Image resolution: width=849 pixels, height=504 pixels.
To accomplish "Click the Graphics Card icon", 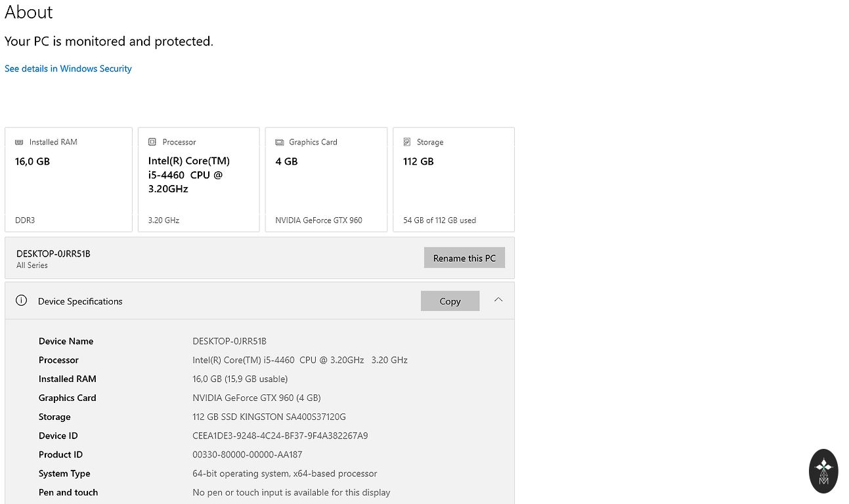I will 279,142.
